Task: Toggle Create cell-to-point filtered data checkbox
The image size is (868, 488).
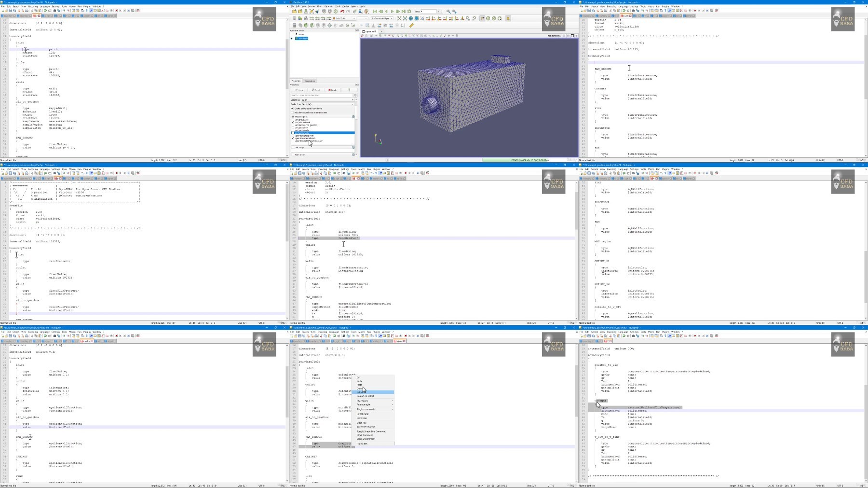Action: (292, 109)
